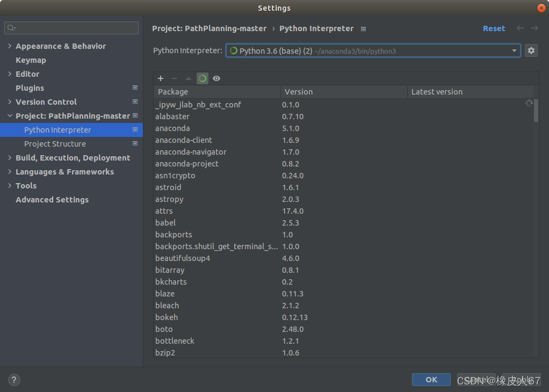Click project-level icon beside Plugins
The width and height of the screenshot is (549, 392).
click(135, 88)
